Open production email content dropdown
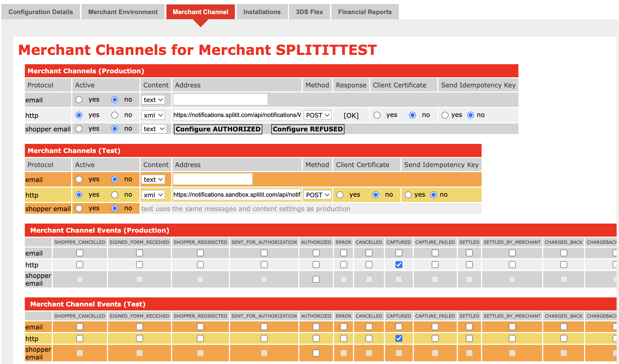This screenshot has height=364, width=619. pyautogui.click(x=153, y=100)
